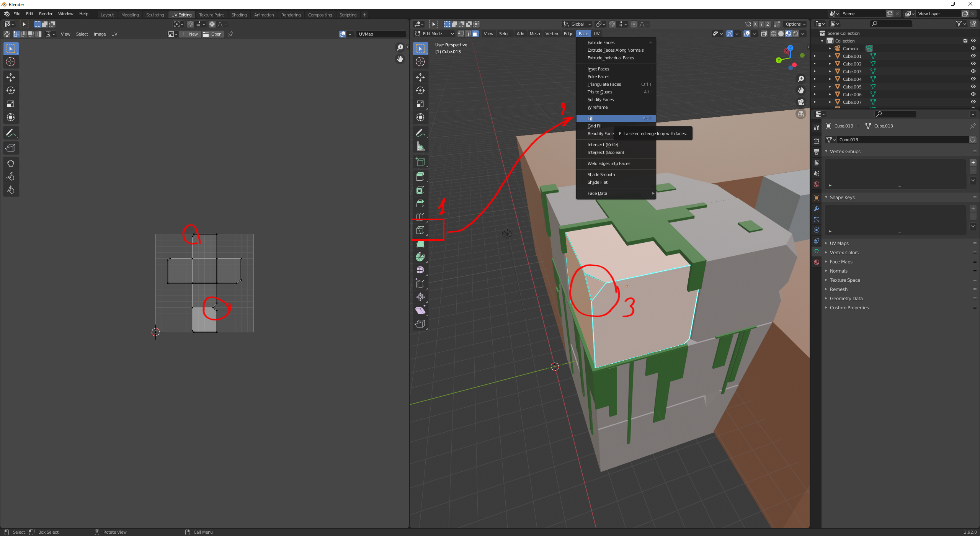Click the Cube.013 mesh name field

[900, 140]
